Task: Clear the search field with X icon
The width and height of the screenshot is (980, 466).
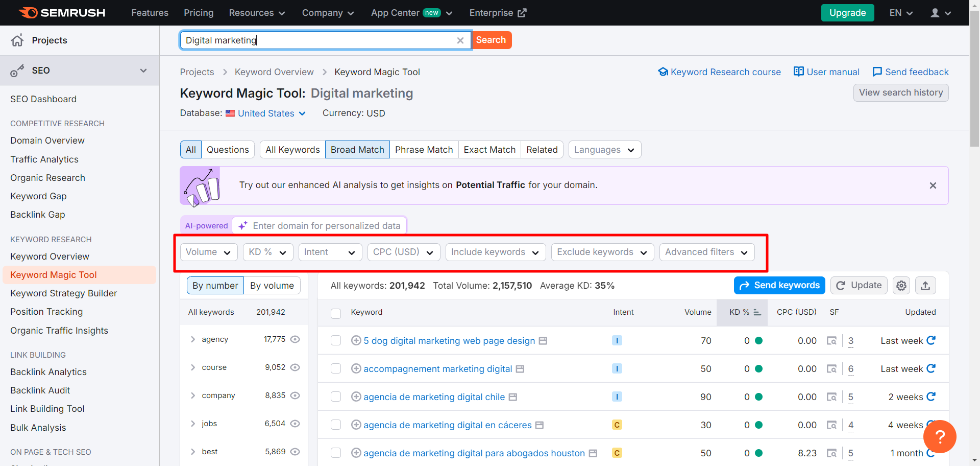Action: click(460, 40)
